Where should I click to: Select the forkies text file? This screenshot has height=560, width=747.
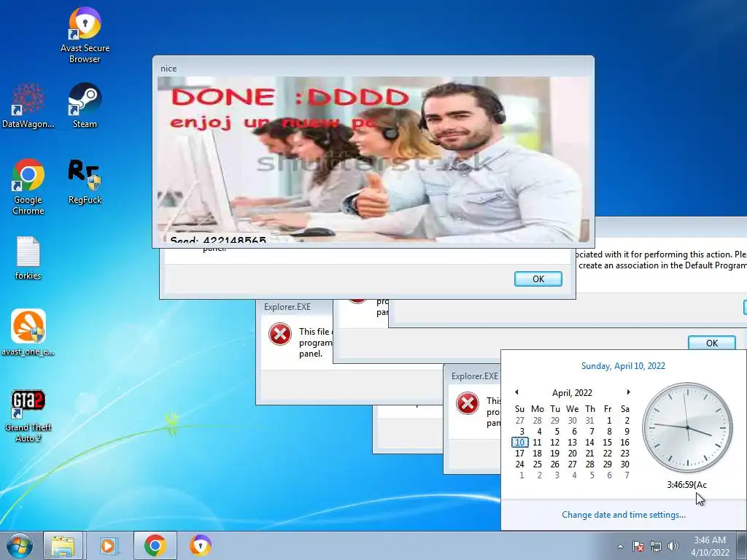(x=28, y=258)
